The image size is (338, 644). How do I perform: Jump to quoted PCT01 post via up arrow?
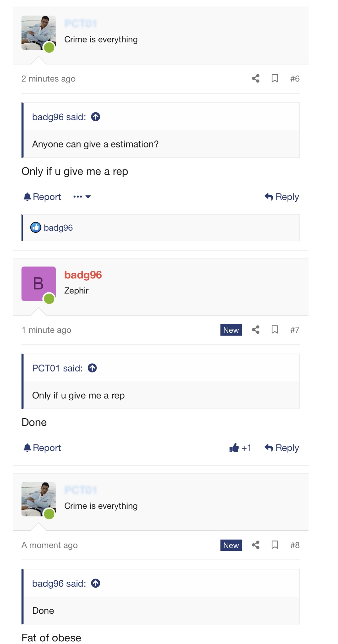92,368
